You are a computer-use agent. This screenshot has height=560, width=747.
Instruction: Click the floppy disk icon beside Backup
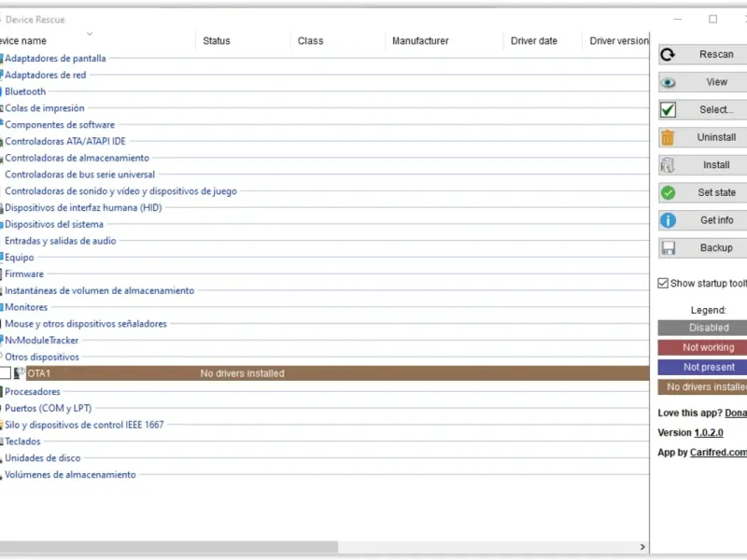tap(668, 248)
